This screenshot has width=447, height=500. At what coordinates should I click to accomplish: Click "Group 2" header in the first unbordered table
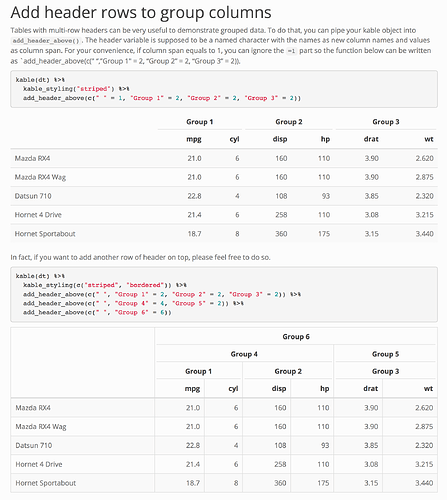[x=289, y=122]
